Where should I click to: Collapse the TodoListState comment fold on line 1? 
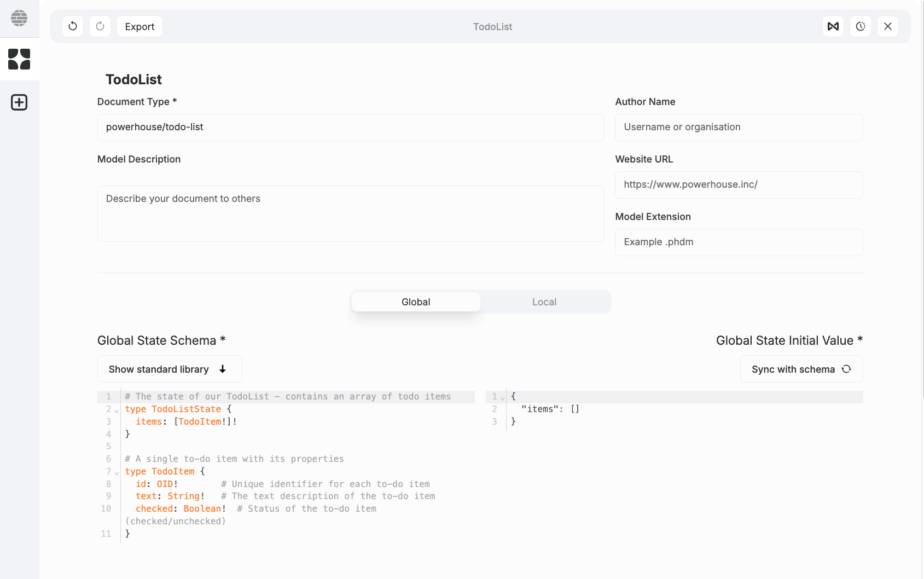pyautogui.click(x=116, y=412)
